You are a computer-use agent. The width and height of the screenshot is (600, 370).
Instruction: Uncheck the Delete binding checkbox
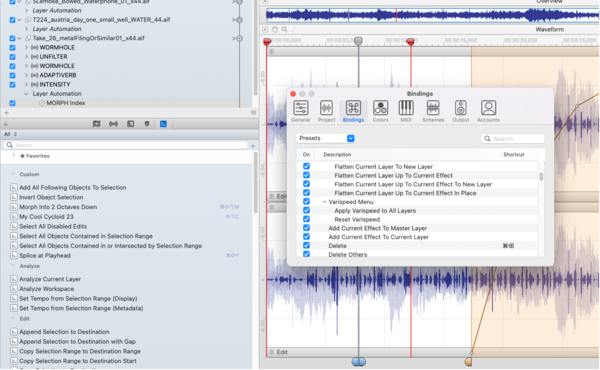pos(307,246)
